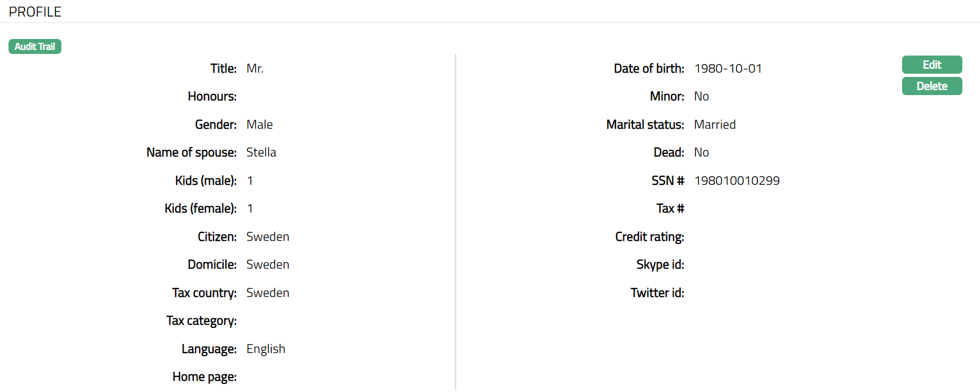Click the Home page label
This screenshot has width=980, height=392.
point(204,377)
